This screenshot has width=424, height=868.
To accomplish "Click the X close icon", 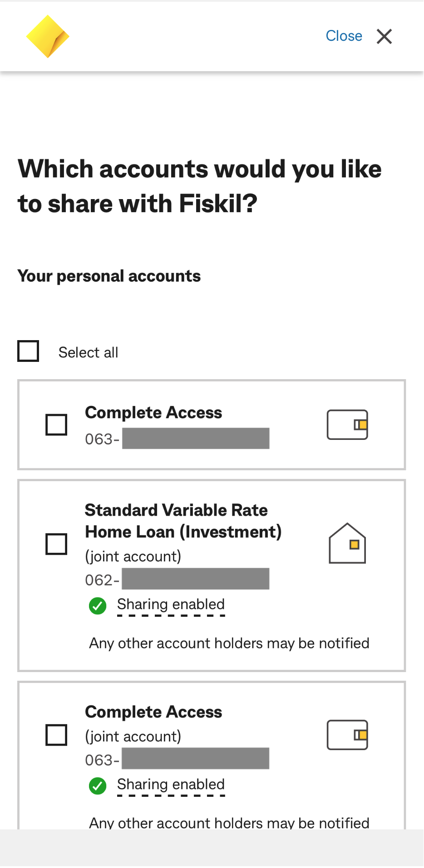I will coord(384,37).
